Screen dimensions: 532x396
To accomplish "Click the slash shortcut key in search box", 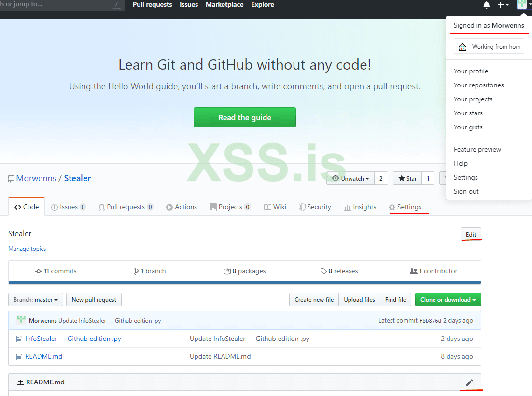I will click(116, 4).
